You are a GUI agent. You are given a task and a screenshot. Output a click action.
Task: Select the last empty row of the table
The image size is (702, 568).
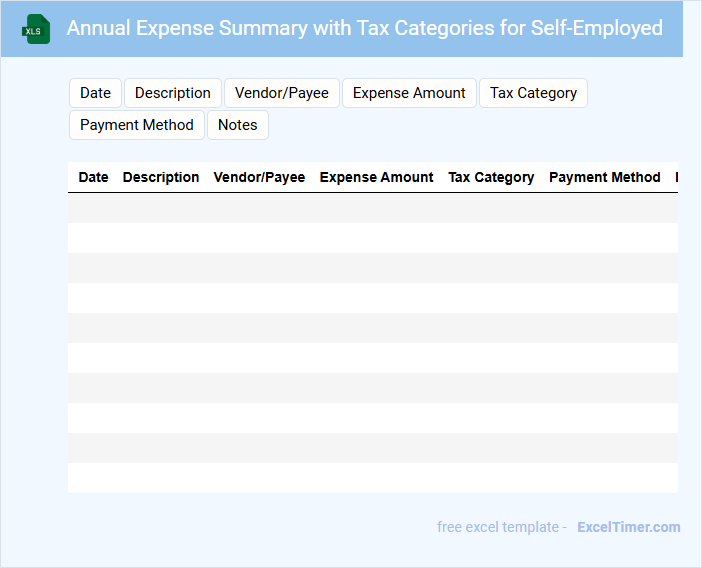372,478
